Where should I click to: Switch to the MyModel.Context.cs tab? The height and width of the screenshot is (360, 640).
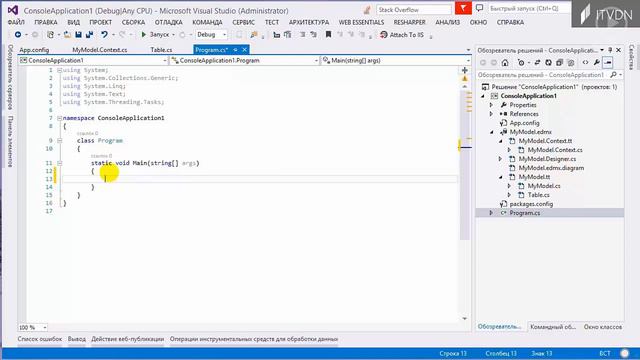(100, 50)
